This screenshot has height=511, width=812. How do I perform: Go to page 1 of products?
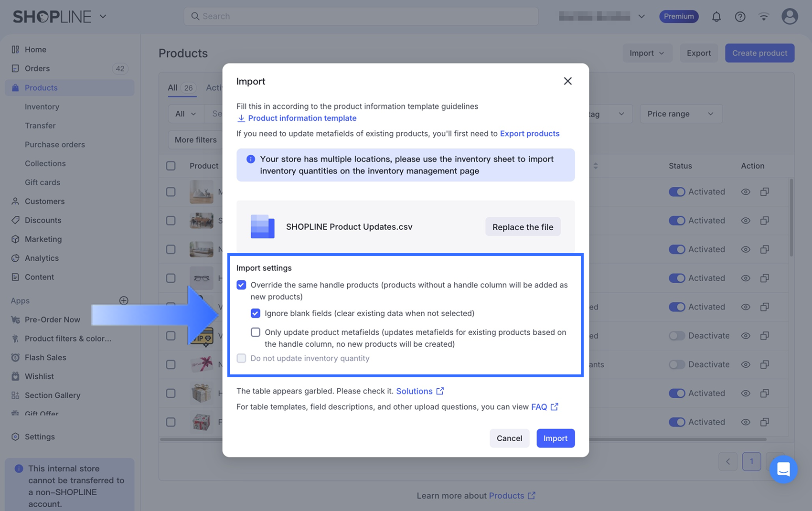tap(751, 461)
